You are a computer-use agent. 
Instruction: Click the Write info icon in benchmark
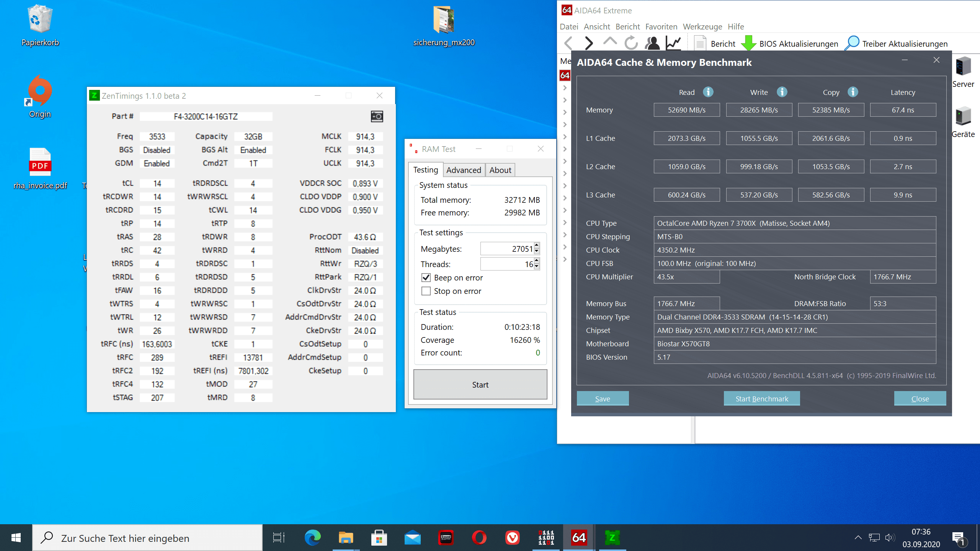pyautogui.click(x=782, y=92)
